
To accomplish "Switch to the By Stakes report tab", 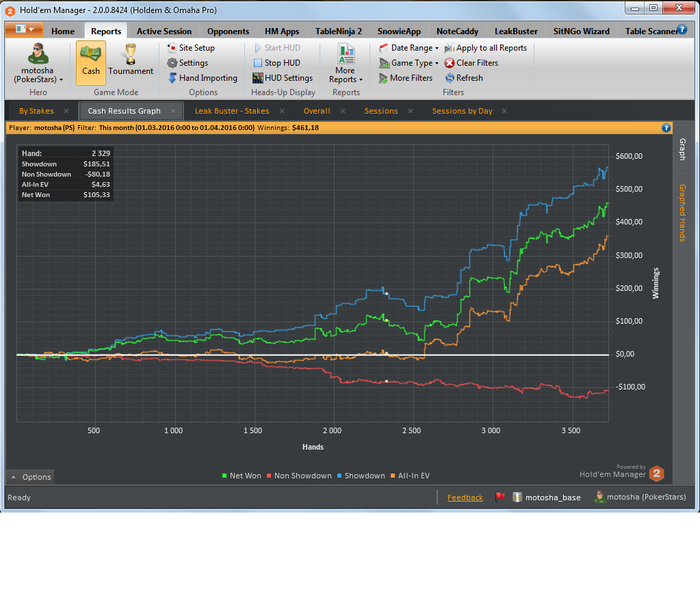I will [x=36, y=111].
